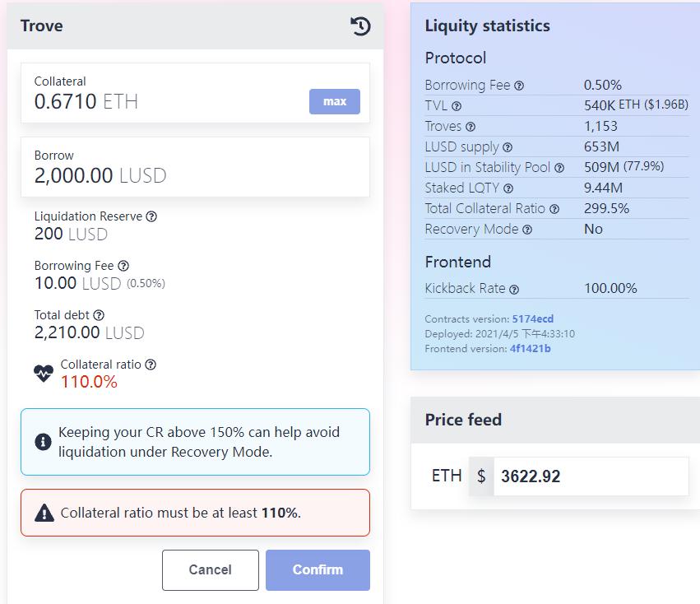Edit the ETH price feed field
Screen dimensions: 700x604
[x=591, y=476]
